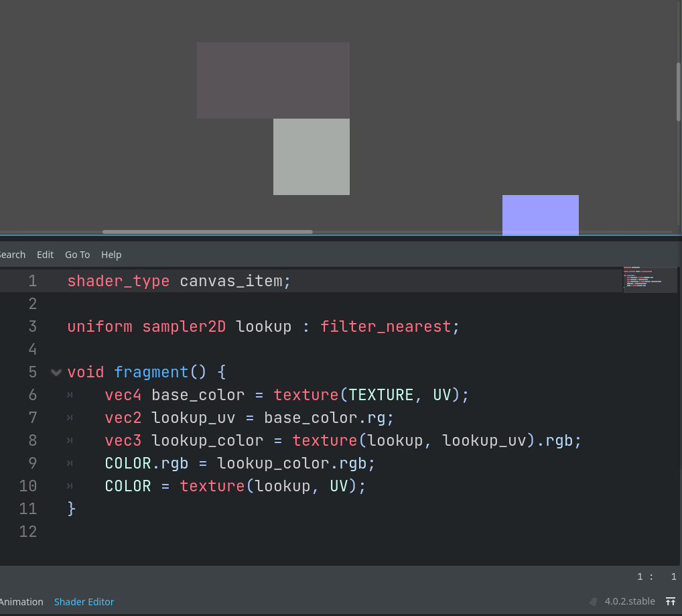Screen dimensions: 682x616
Task: Click the 4.0.2.stable version label
Action: (629, 601)
